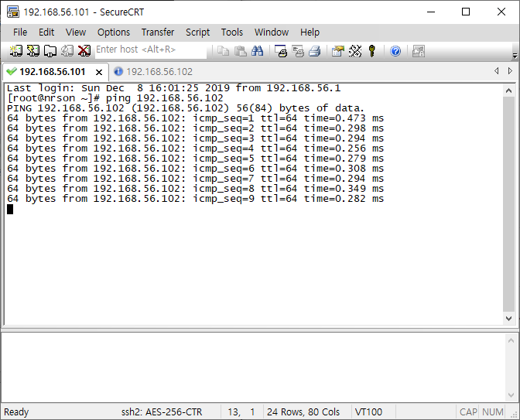
Task: Expand the toolbar overflow arrow
Action: tap(515, 56)
